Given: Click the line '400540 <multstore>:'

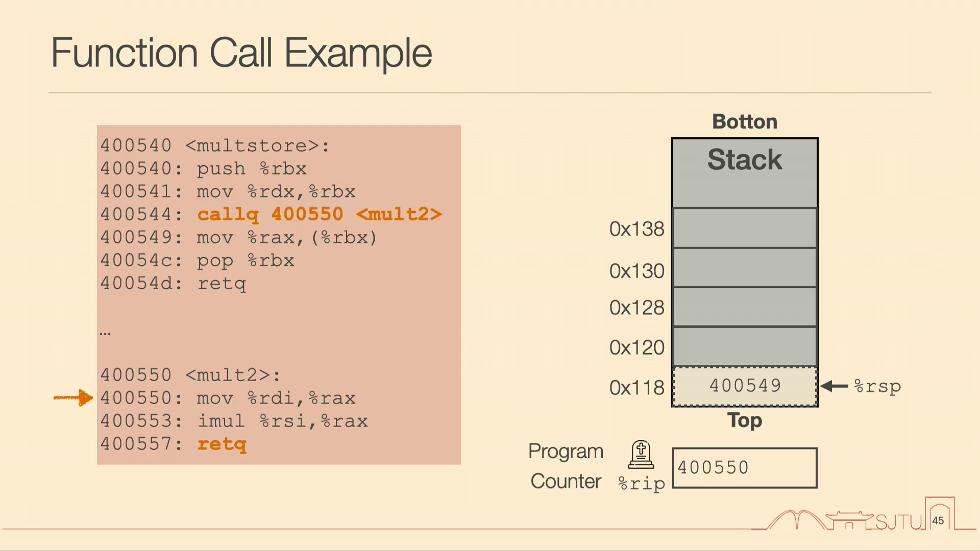Looking at the screenshot, I should (x=215, y=145).
